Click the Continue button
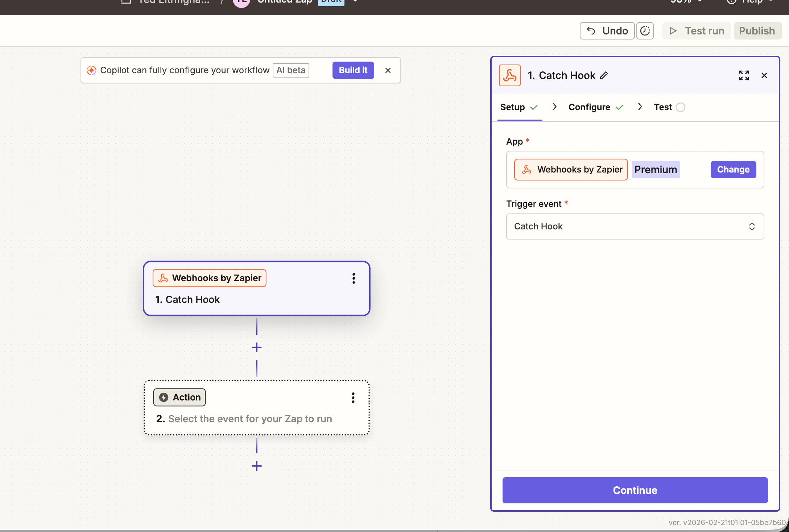789x532 pixels. (635, 490)
